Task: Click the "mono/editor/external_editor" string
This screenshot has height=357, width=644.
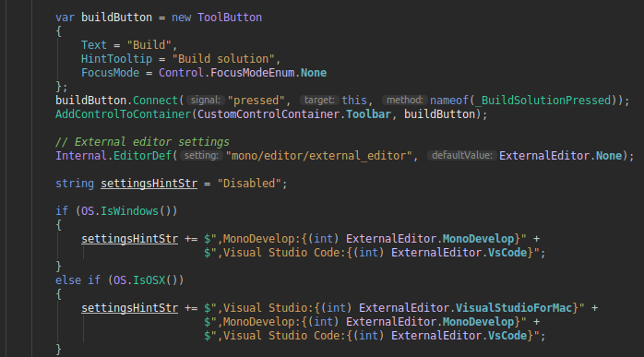Action: click(318, 156)
